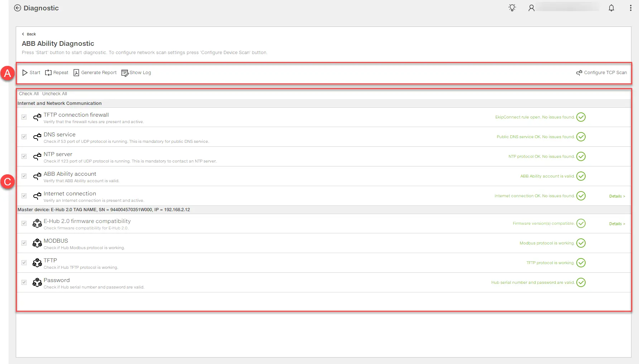
Task: Click the Configure TCP Scan icon
Action: pyautogui.click(x=579, y=73)
